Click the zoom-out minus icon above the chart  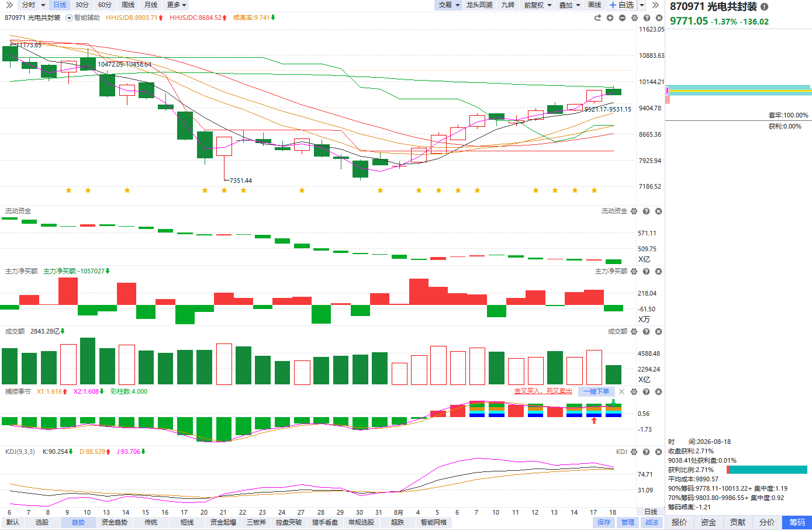coord(622,18)
